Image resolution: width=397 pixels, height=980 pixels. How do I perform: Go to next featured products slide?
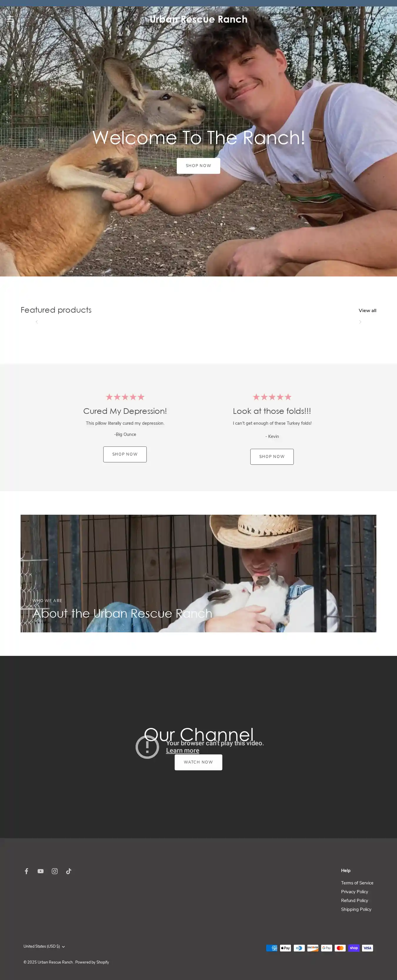click(360, 322)
